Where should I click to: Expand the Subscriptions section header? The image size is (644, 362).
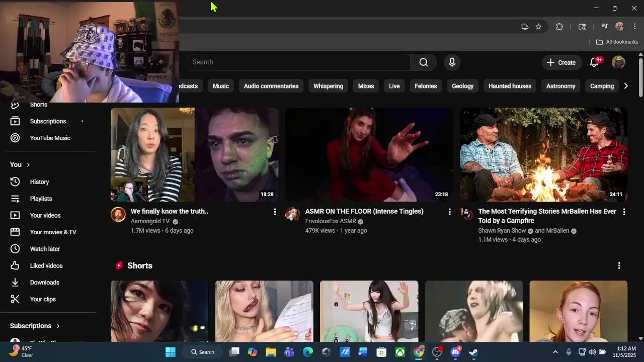tap(35, 326)
